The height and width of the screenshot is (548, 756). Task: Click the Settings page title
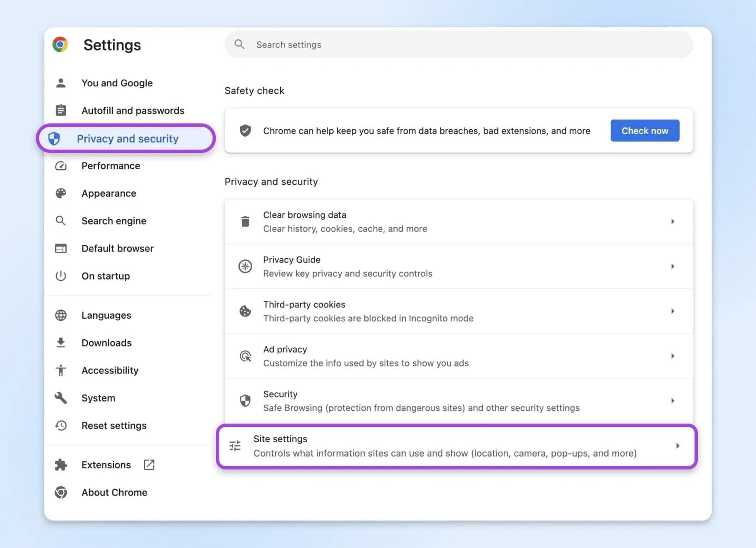[112, 45]
